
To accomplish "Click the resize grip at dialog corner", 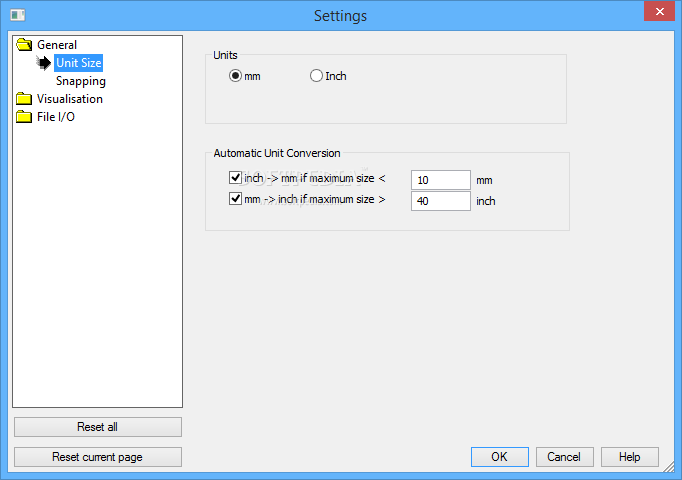I will coord(669,467).
